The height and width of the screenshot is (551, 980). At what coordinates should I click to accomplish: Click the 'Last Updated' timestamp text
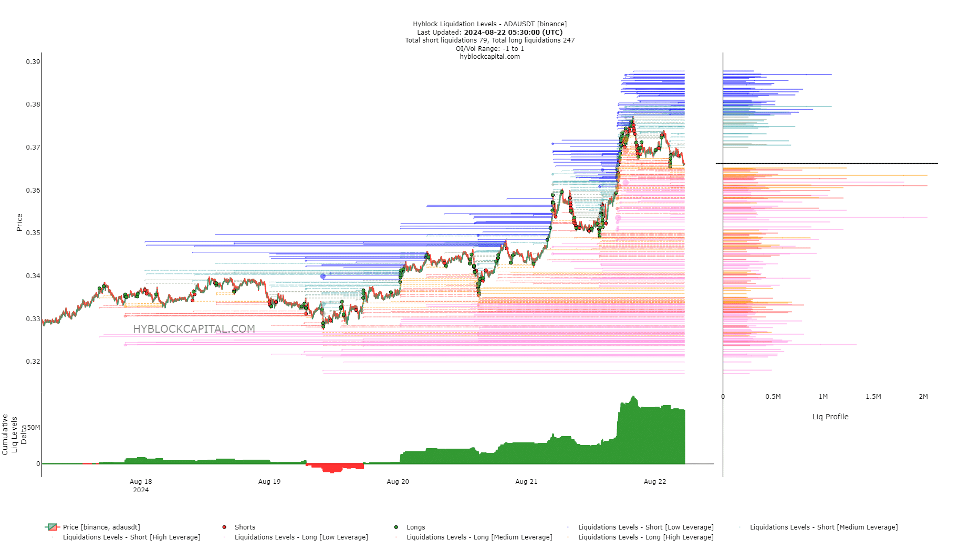489,33
